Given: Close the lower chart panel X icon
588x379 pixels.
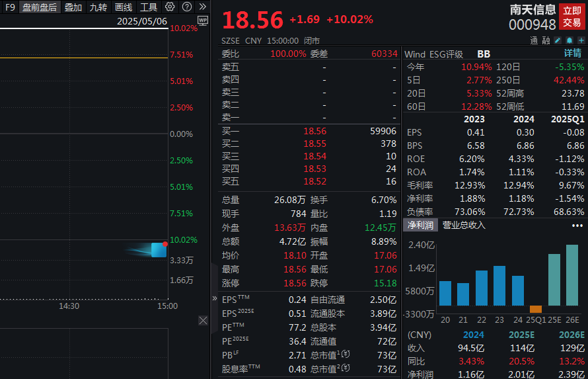Looking at the screenshot, I should tap(203, 320).
